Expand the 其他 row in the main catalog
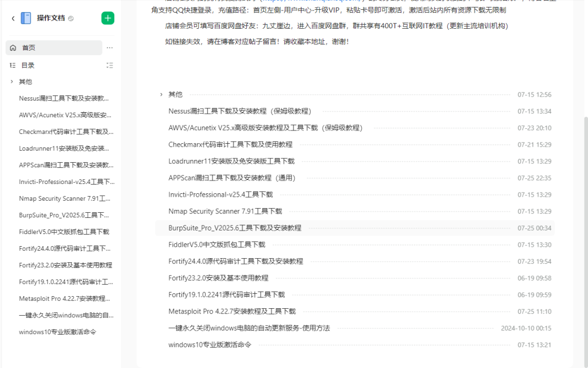The image size is (588, 368). [x=161, y=94]
